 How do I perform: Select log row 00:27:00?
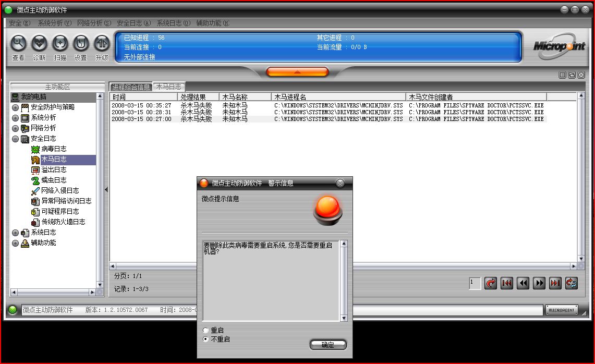tap(328, 119)
